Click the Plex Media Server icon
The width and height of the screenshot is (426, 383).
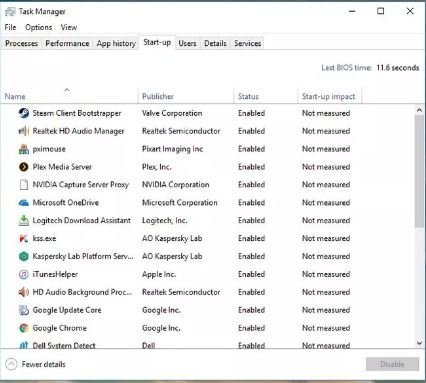point(24,167)
